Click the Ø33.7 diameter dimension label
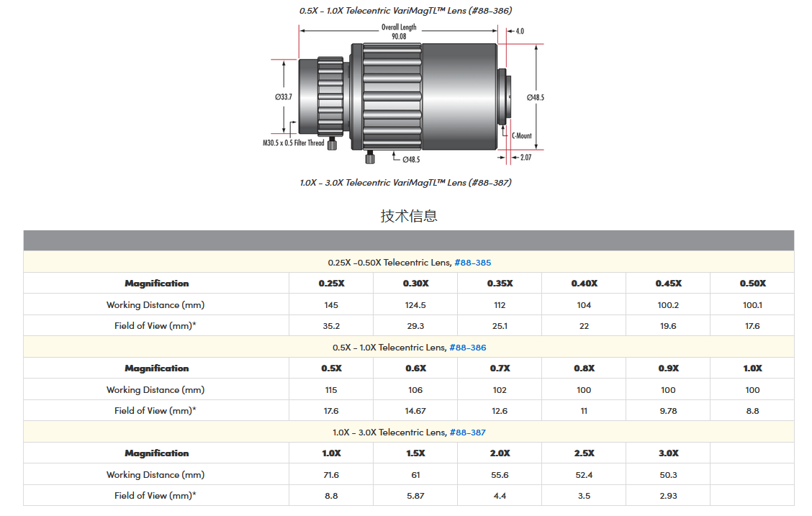Image resolution: width=812 pixels, height=516 pixels. click(283, 96)
